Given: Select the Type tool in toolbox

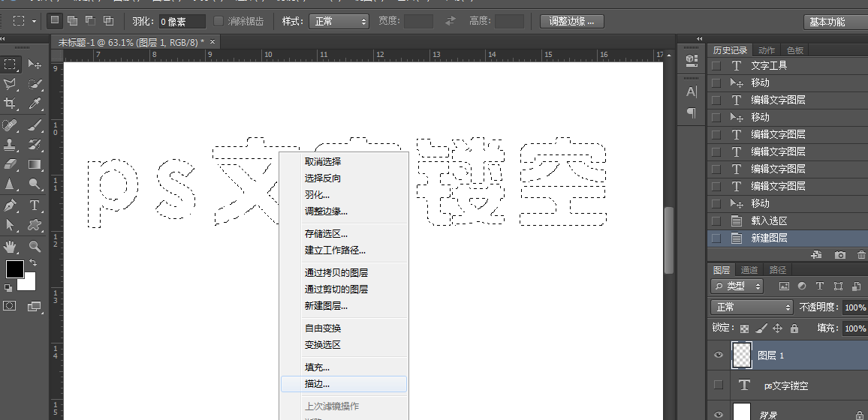Looking at the screenshot, I should pyautogui.click(x=35, y=205).
